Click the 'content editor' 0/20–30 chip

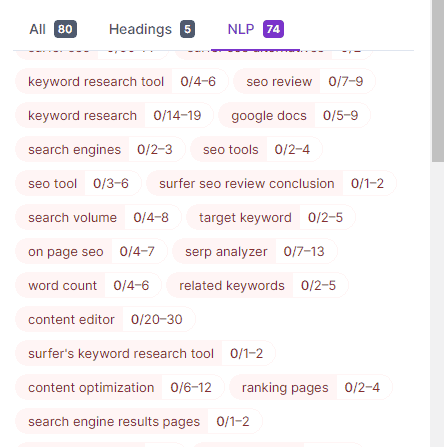[x=105, y=319]
